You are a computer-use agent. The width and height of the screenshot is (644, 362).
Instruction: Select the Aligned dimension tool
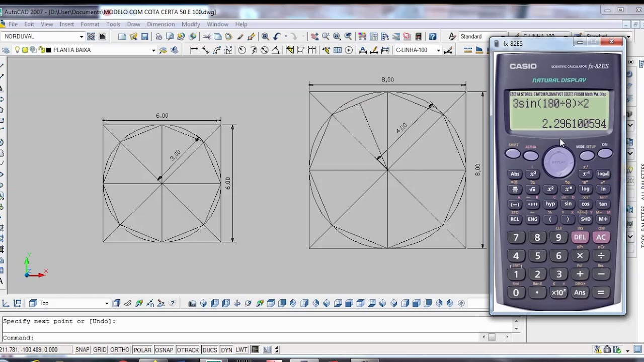(205, 50)
